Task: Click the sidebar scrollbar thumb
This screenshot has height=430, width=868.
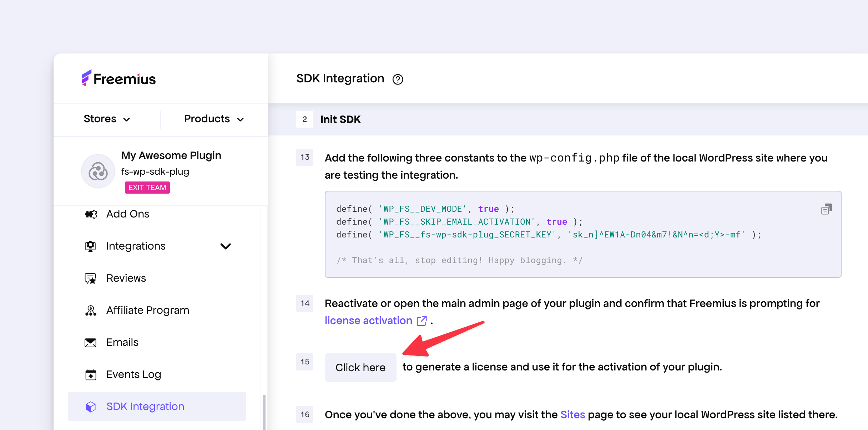Action: pyautogui.click(x=264, y=412)
